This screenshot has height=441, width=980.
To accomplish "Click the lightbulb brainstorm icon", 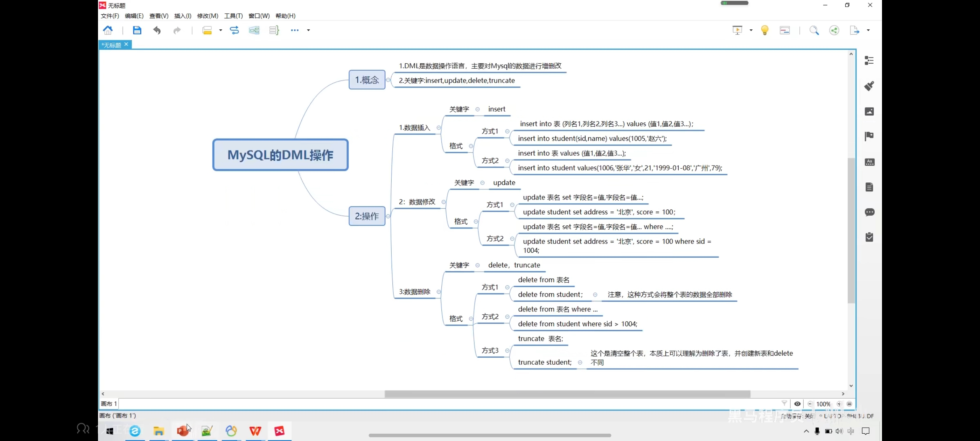I will [764, 30].
